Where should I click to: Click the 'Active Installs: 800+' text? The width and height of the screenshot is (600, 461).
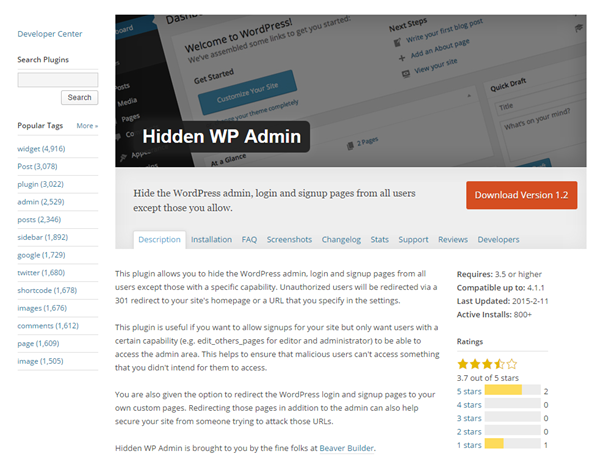(494, 314)
